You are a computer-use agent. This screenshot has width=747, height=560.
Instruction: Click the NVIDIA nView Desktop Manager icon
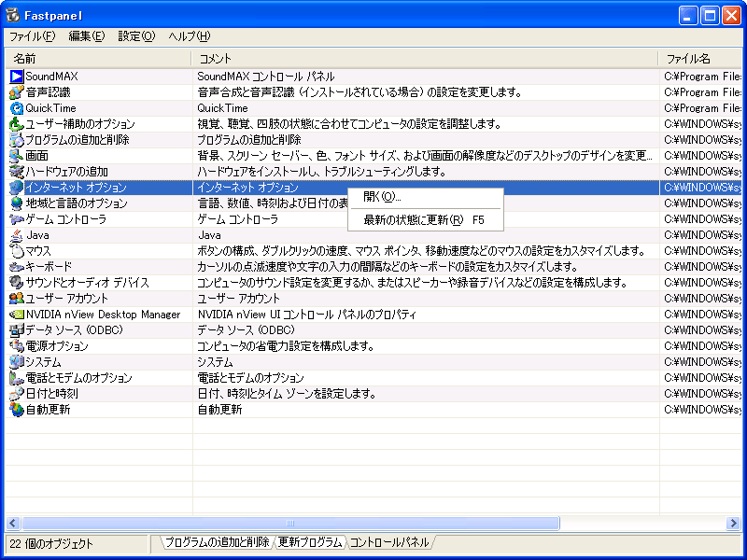[17, 315]
